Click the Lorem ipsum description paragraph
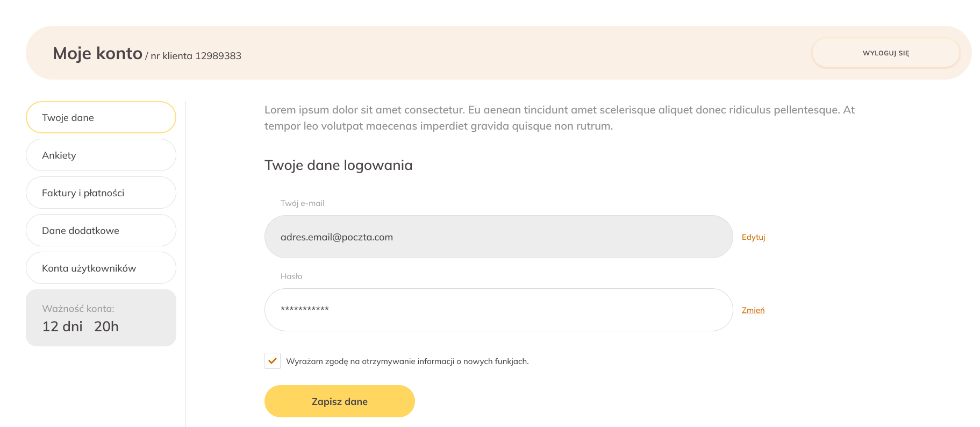980x427 pixels. coord(559,118)
